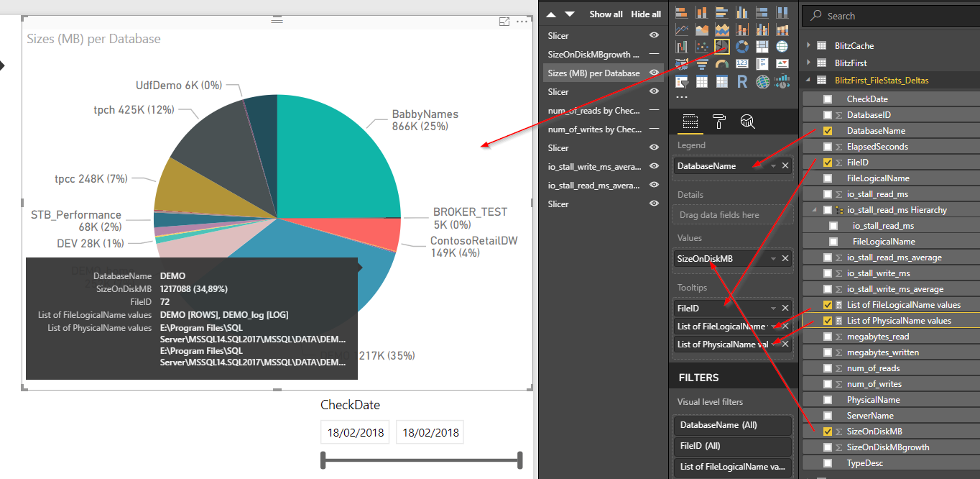Screen dimensions: 980x479
Task: Import a custom visual via ellipsis
Action: [682, 97]
